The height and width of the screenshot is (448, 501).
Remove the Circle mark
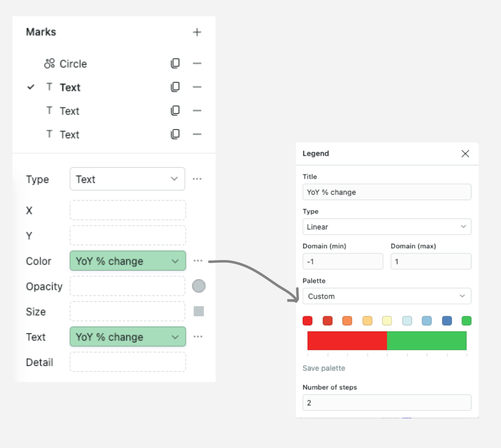[197, 64]
